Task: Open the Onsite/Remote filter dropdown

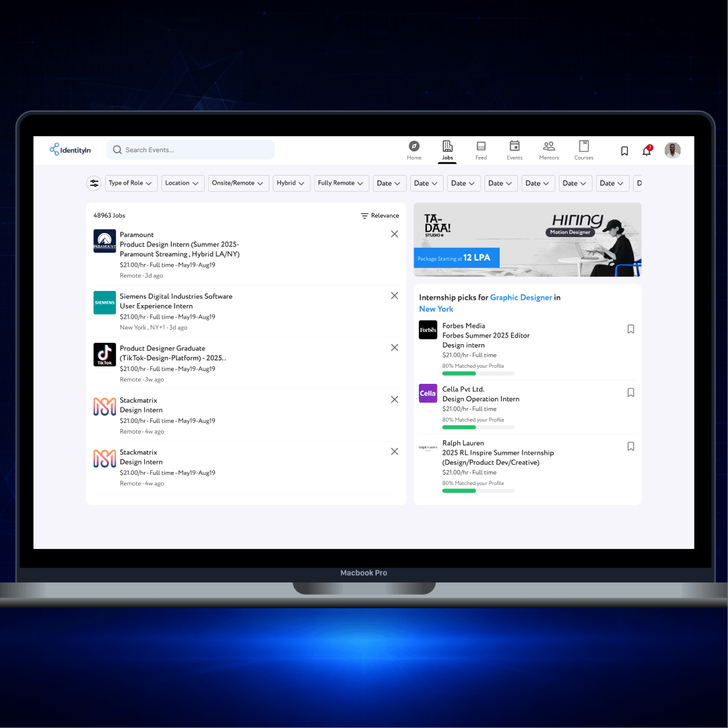Action: [x=238, y=183]
